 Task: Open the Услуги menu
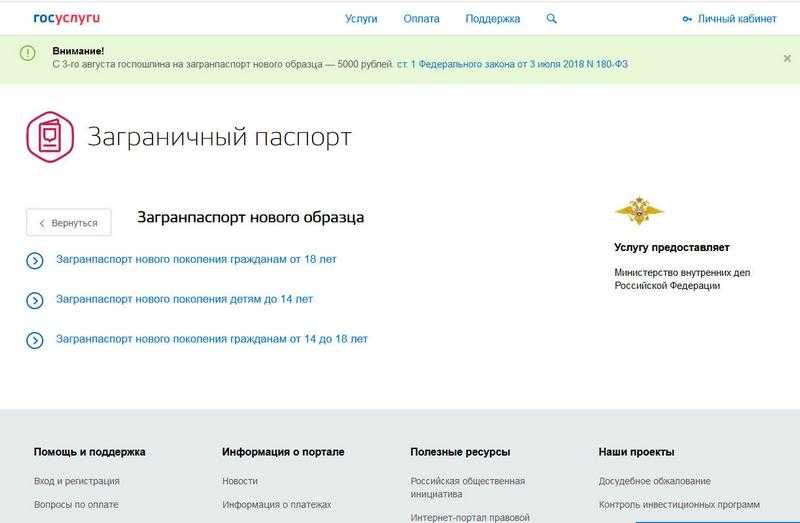361,18
